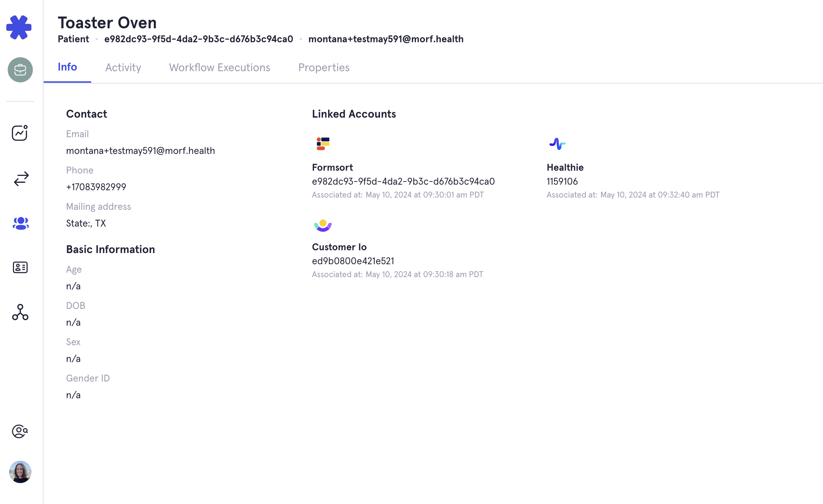Open the briefcase organization icon

point(20,70)
